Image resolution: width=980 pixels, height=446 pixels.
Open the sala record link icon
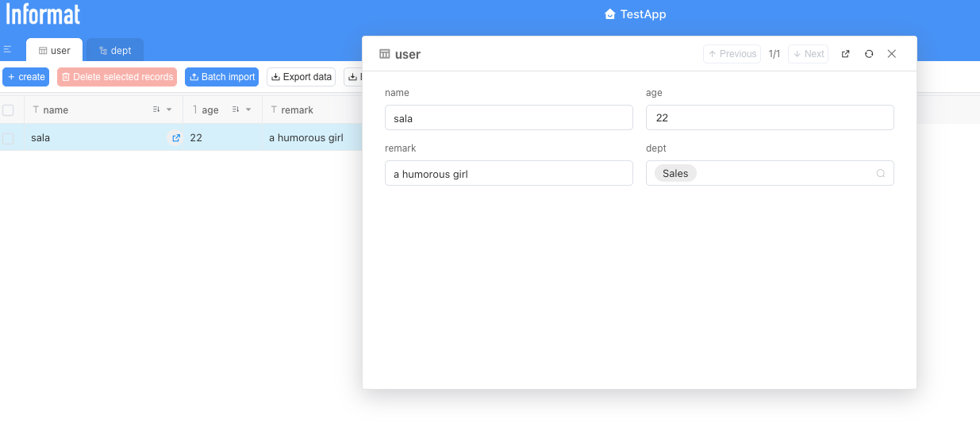[175, 138]
